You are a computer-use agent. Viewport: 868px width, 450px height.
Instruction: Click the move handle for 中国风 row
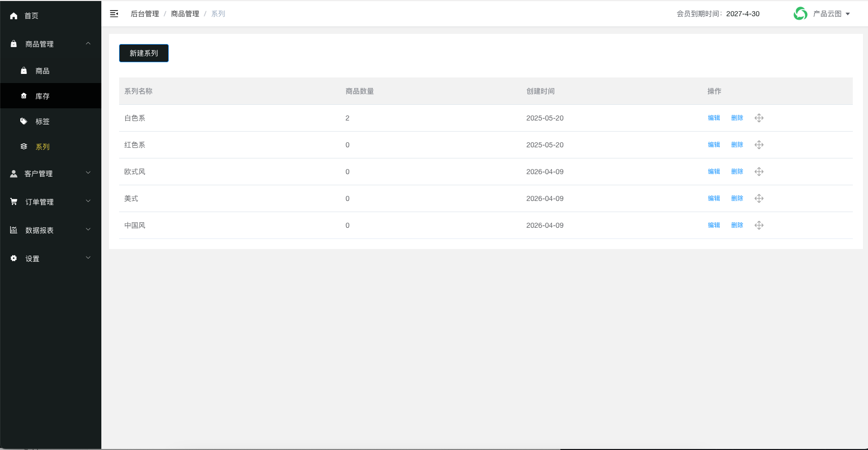pyautogui.click(x=759, y=225)
